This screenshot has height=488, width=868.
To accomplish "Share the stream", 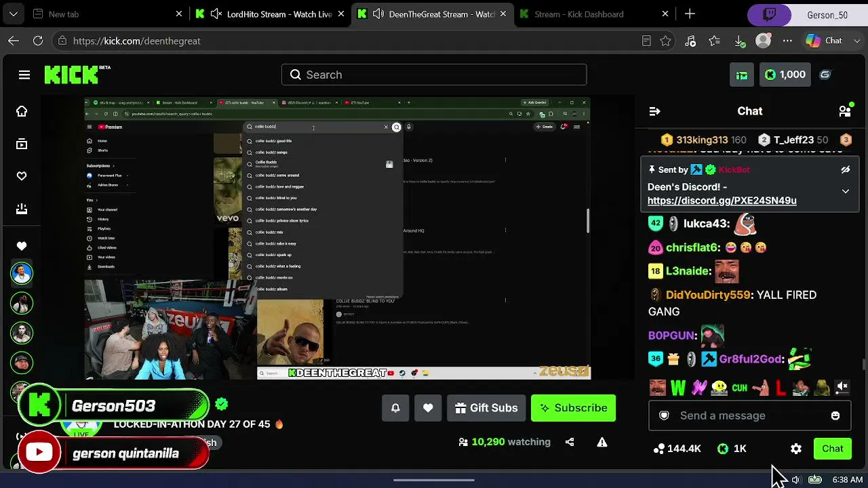I will click(570, 442).
